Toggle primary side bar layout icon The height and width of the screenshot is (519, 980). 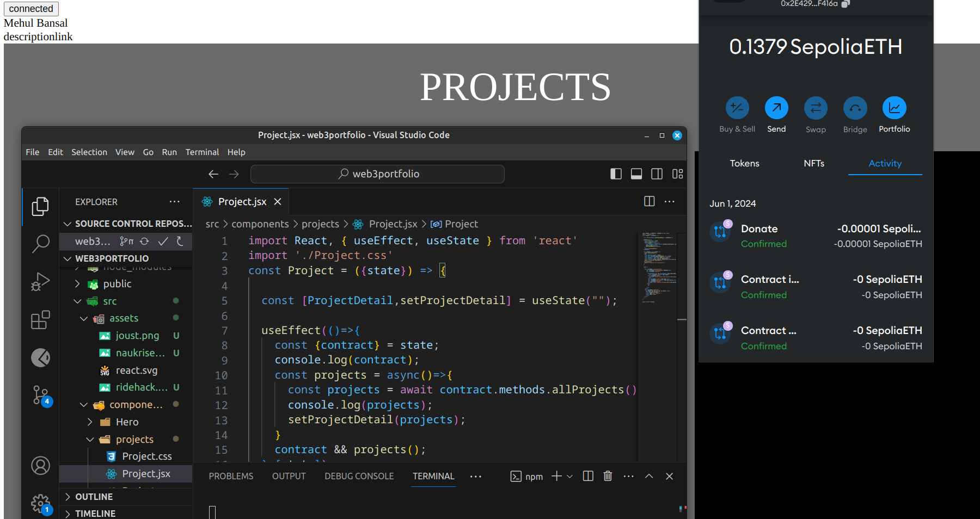(x=616, y=174)
